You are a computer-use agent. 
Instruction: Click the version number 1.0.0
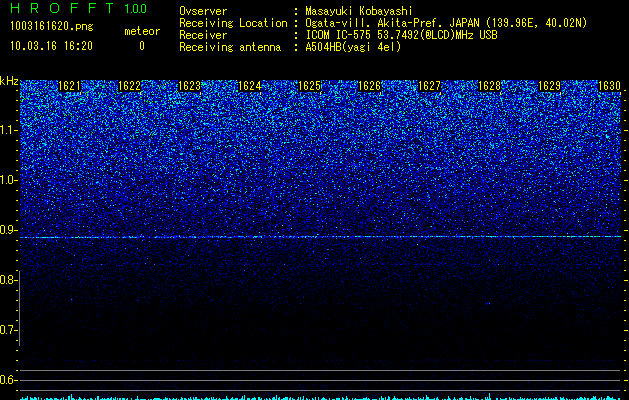(135, 9)
